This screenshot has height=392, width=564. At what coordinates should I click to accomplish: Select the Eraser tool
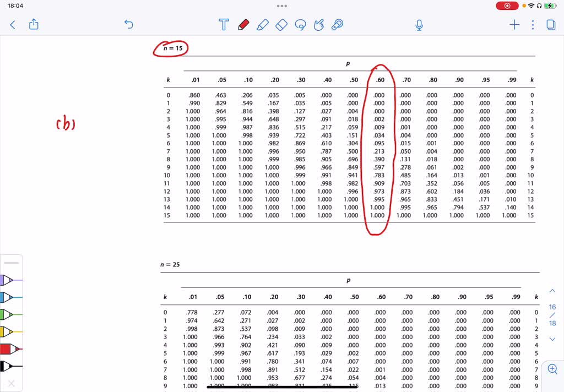[x=281, y=25]
